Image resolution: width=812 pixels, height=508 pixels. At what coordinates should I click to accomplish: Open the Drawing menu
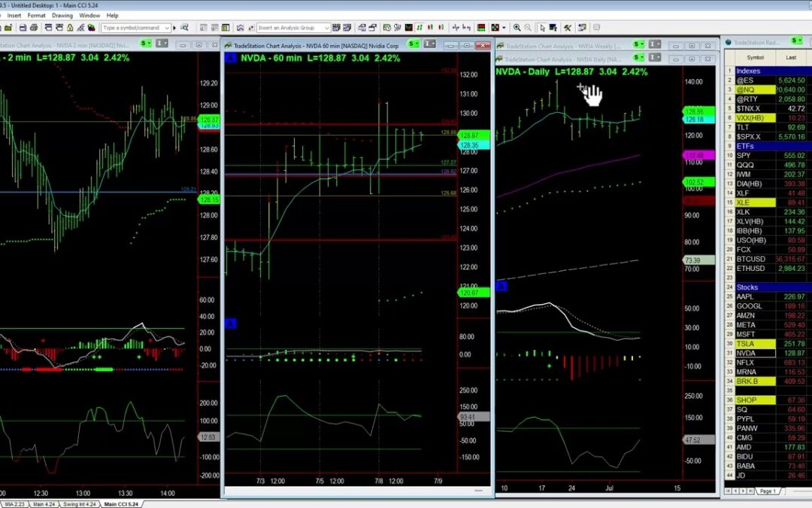pyautogui.click(x=62, y=16)
